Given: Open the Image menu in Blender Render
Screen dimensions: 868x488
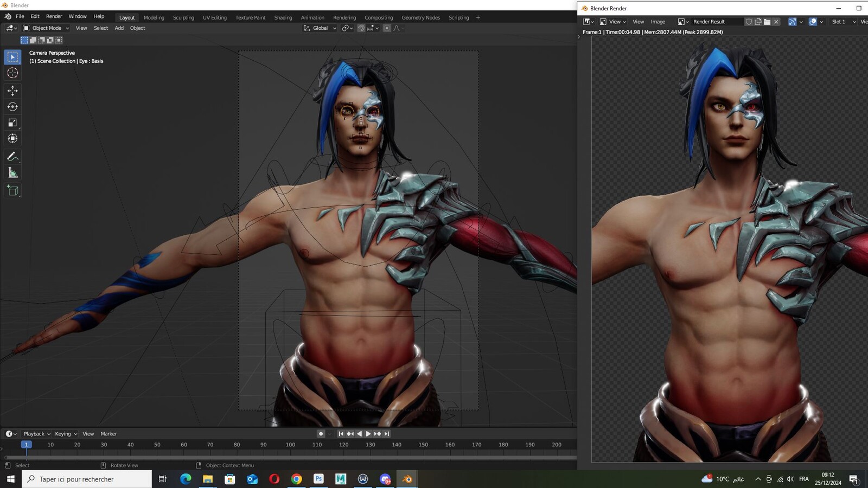Looking at the screenshot, I should pos(658,22).
